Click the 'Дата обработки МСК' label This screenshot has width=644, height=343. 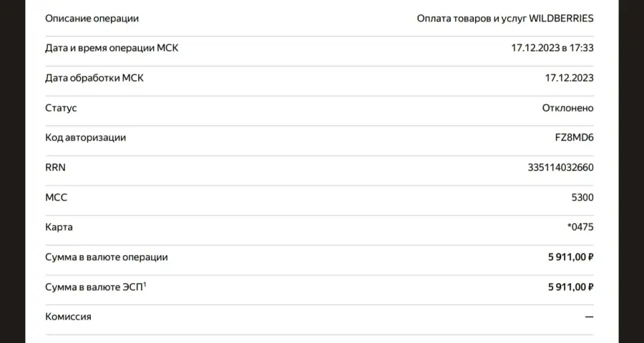(94, 78)
